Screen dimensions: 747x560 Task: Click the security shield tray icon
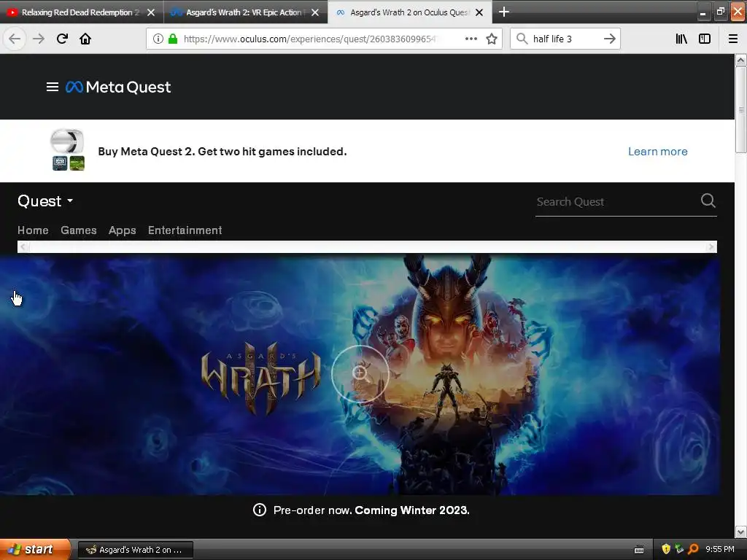(666, 549)
